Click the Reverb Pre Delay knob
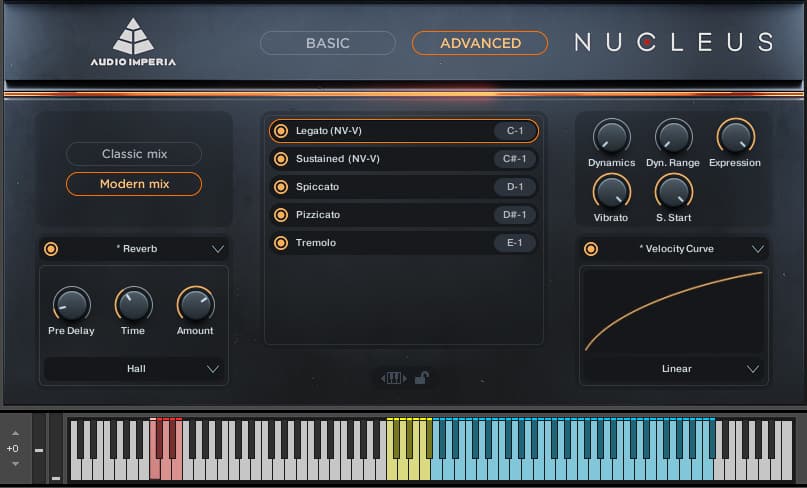807x488 pixels. click(70, 304)
